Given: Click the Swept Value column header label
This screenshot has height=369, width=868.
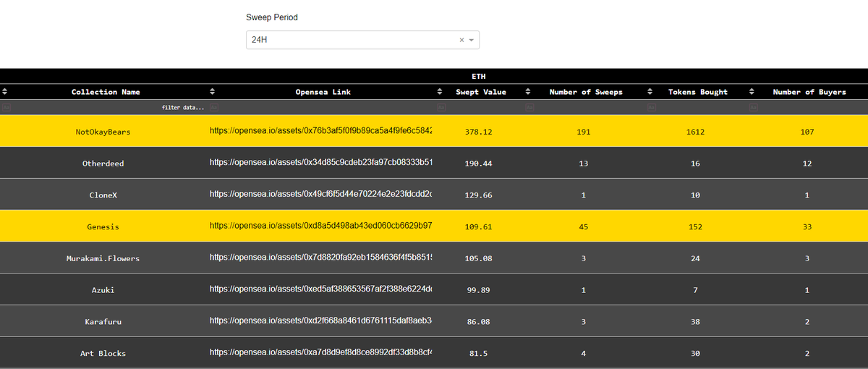Looking at the screenshot, I should [481, 92].
